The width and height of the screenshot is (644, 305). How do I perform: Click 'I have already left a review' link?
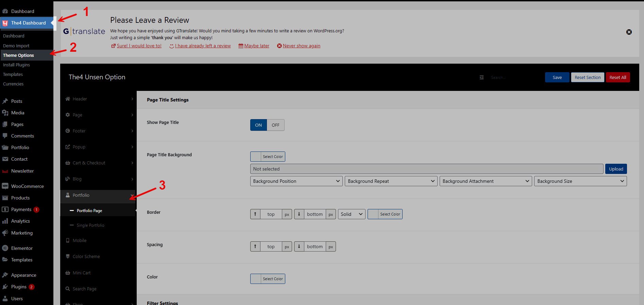203,46
